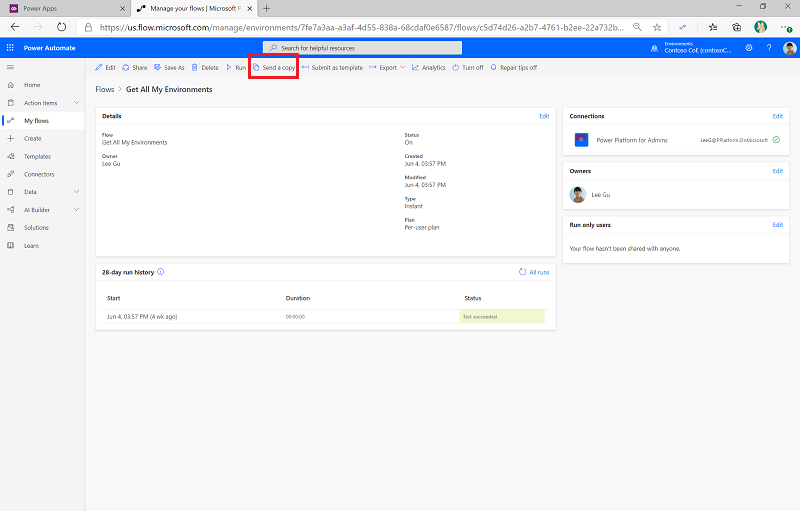Image resolution: width=800 pixels, height=511 pixels.
Task: Click owner Lee Gu's avatar
Action: [x=578, y=195]
